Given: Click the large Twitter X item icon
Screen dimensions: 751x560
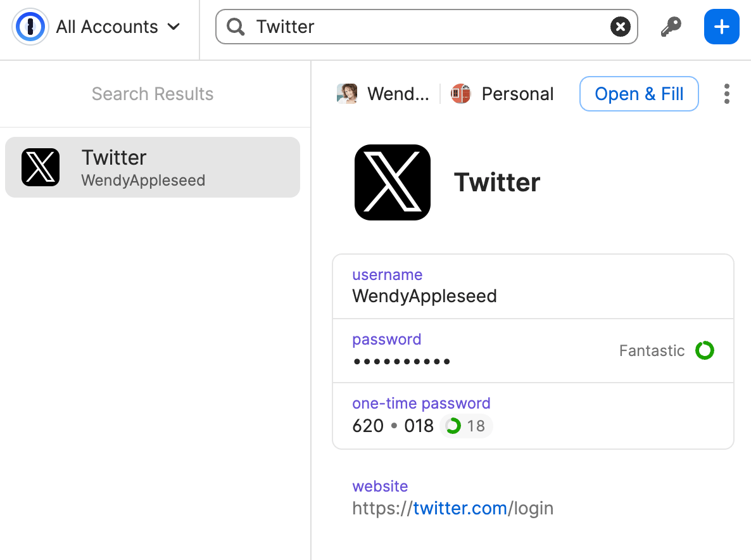Looking at the screenshot, I should point(392,182).
